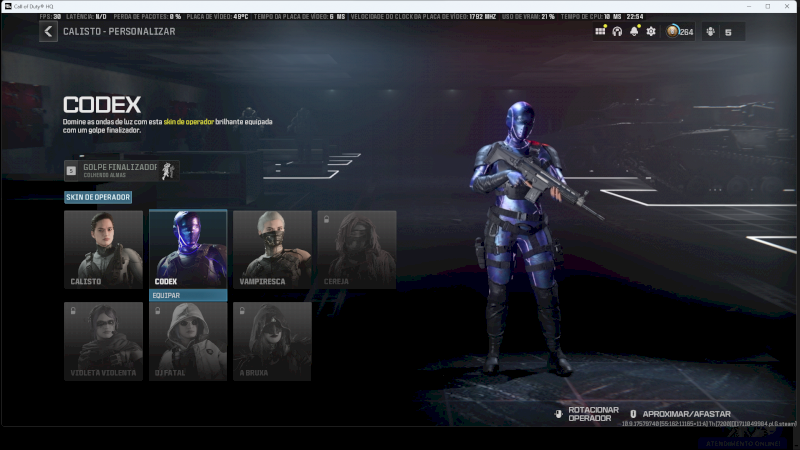800x450 pixels.
Task: Select the Vampiresca operator skin
Action: click(x=272, y=249)
